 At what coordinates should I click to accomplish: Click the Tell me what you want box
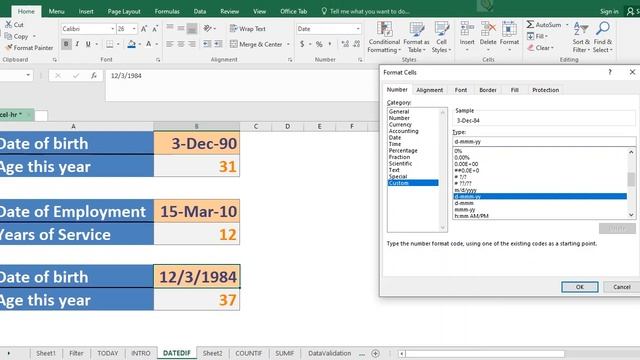[365, 11]
